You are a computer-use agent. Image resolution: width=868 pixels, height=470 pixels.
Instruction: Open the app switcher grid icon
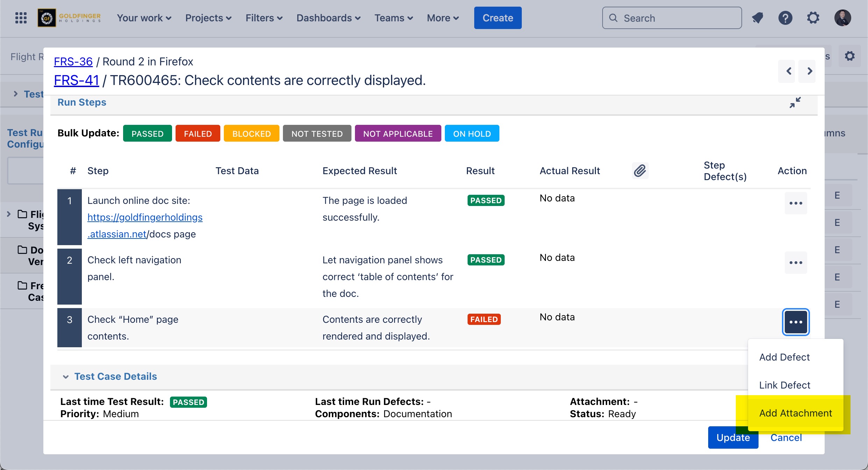21,18
